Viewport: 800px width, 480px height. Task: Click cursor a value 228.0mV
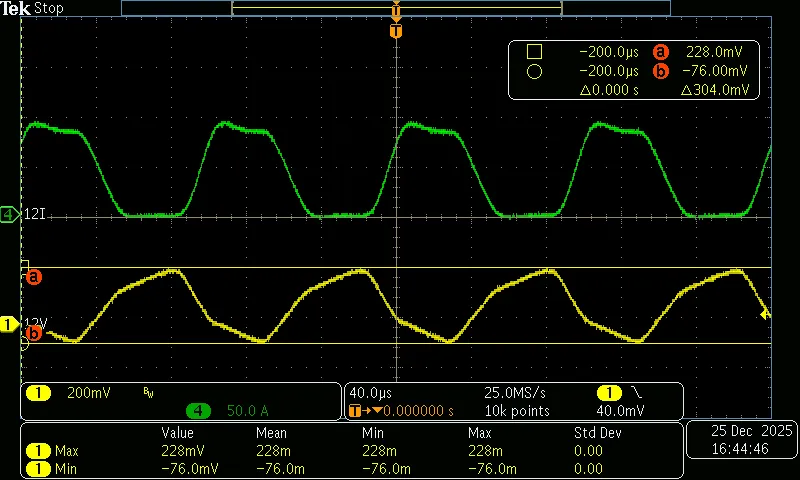click(x=714, y=52)
